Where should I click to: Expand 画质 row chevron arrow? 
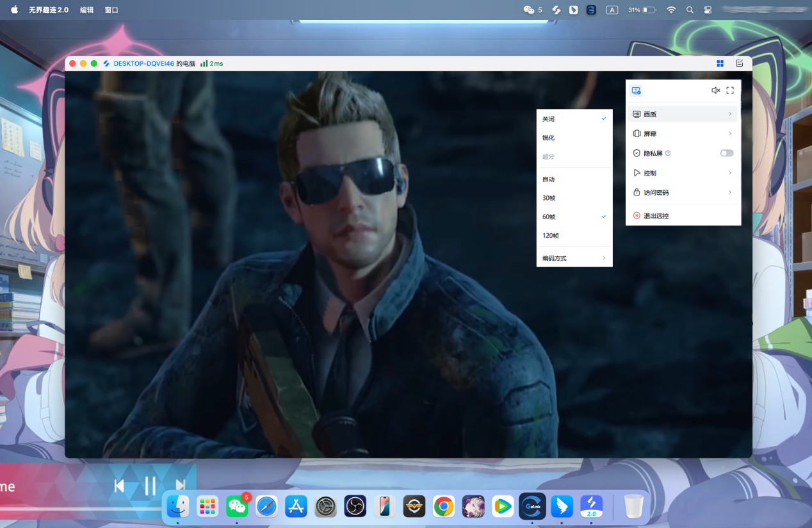pyautogui.click(x=730, y=114)
